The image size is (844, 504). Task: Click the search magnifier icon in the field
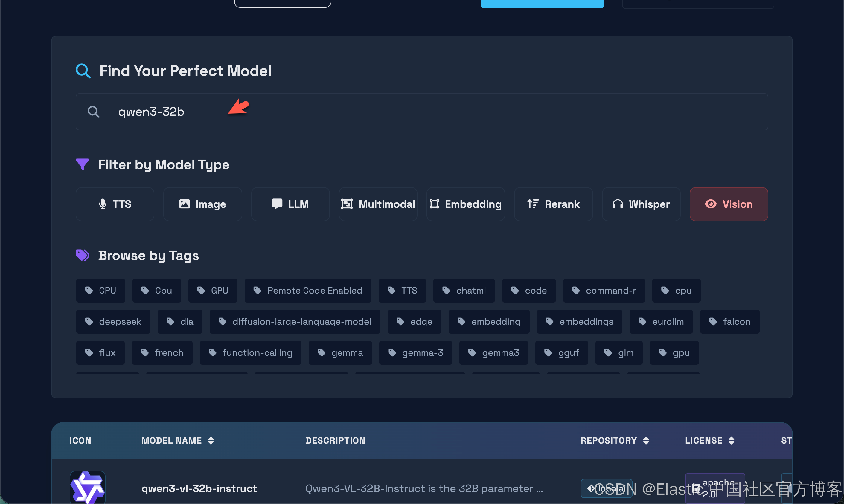click(x=93, y=112)
